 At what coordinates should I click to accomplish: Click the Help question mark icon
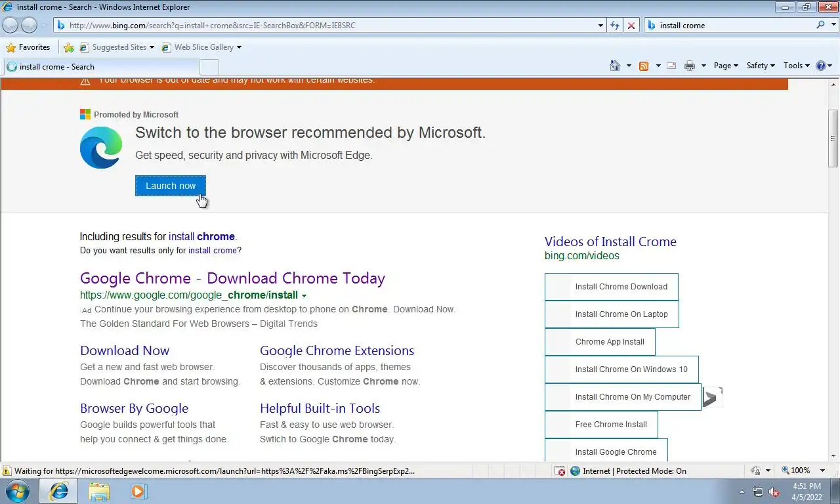pos(820,66)
